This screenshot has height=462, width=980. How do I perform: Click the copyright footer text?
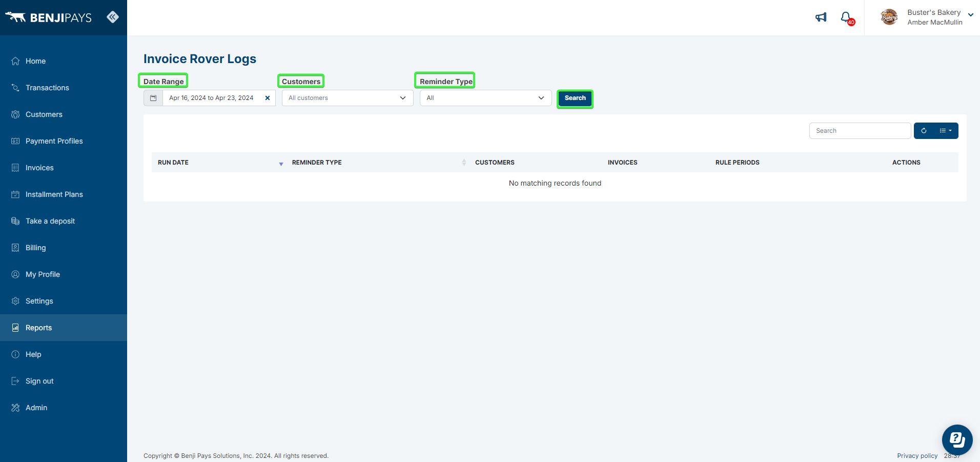tap(236, 456)
